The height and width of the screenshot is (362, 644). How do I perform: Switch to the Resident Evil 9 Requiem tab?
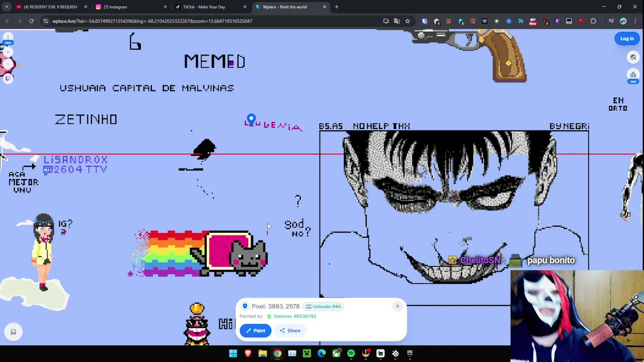point(51,7)
